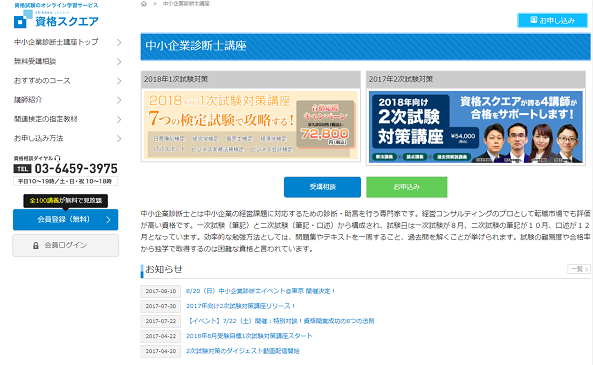Click the blue 受講相談 button
Screen dimensions: 593x365
pyautogui.click(x=322, y=187)
